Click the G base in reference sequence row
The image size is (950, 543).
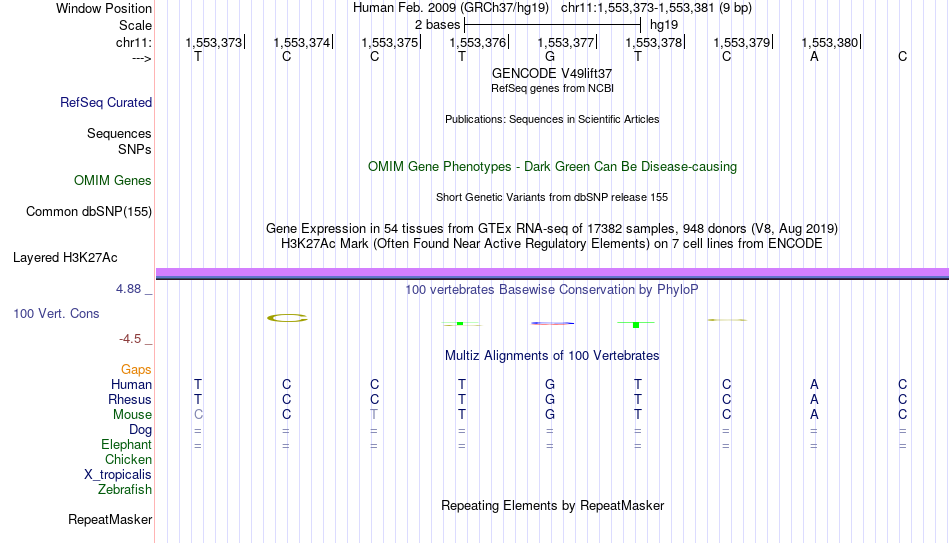click(x=550, y=56)
